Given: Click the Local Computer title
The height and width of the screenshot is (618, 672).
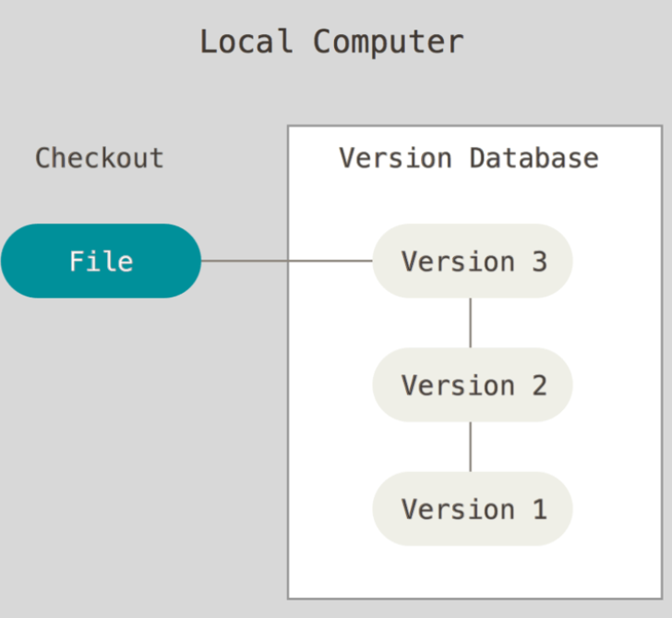Looking at the screenshot, I should coord(331,42).
